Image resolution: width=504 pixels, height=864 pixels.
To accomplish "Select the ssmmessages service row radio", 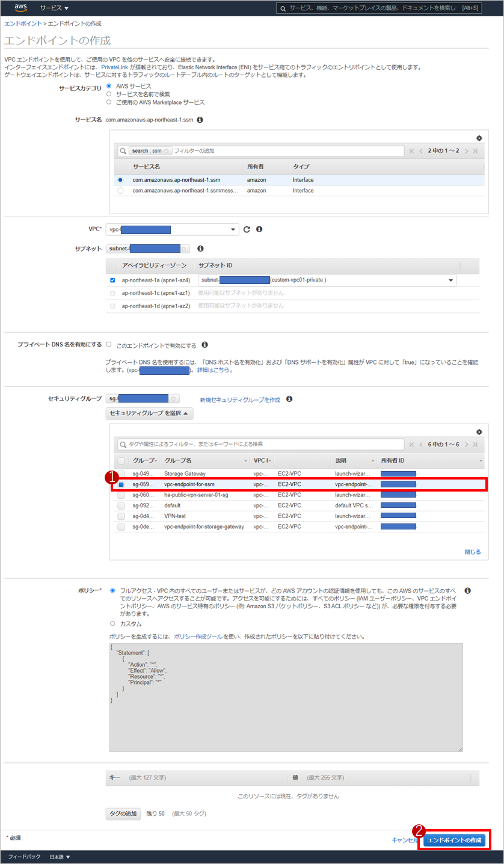I will (x=121, y=191).
